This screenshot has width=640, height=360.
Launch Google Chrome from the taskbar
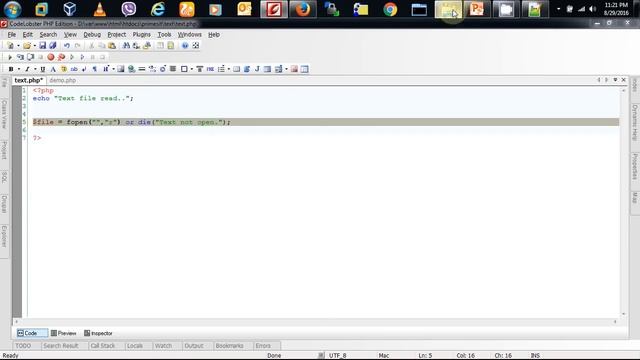click(390, 9)
